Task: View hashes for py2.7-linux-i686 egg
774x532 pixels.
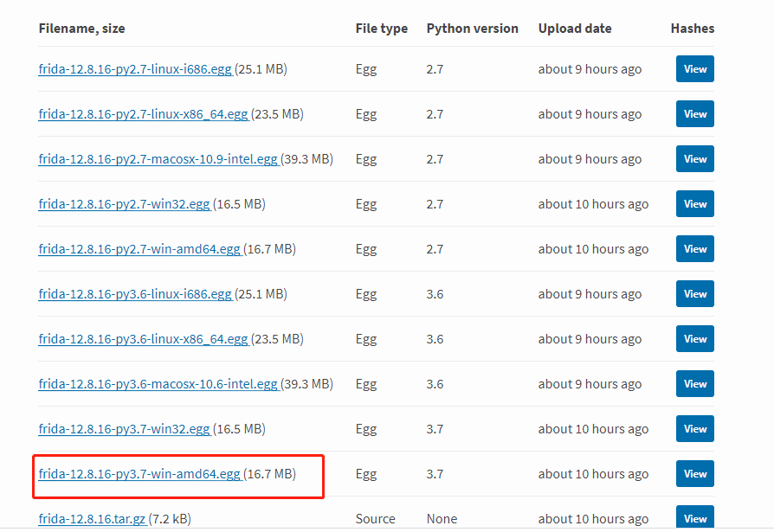Action: (694, 69)
